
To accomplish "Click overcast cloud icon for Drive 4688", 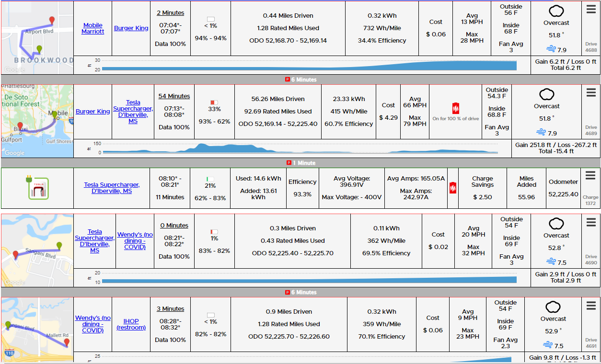I will [x=556, y=12].
